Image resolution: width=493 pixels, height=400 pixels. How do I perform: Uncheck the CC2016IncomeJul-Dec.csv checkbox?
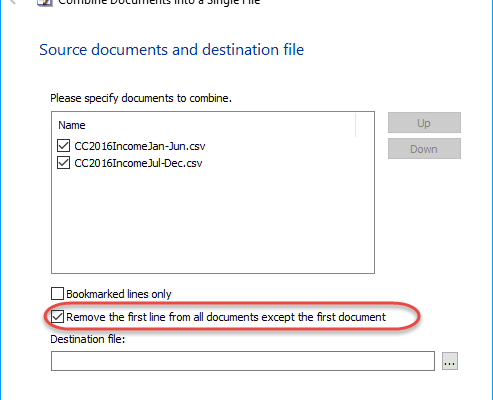click(x=63, y=163)
